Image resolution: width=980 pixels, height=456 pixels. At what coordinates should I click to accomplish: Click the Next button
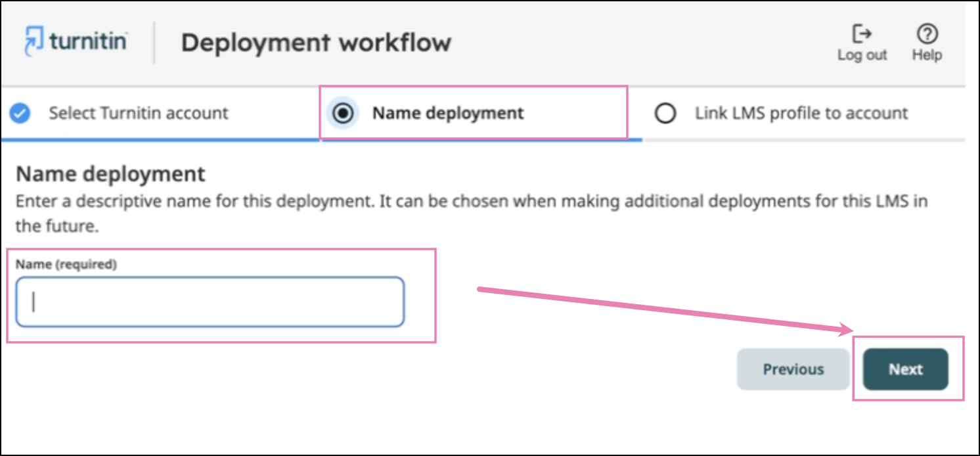(906, 369)
